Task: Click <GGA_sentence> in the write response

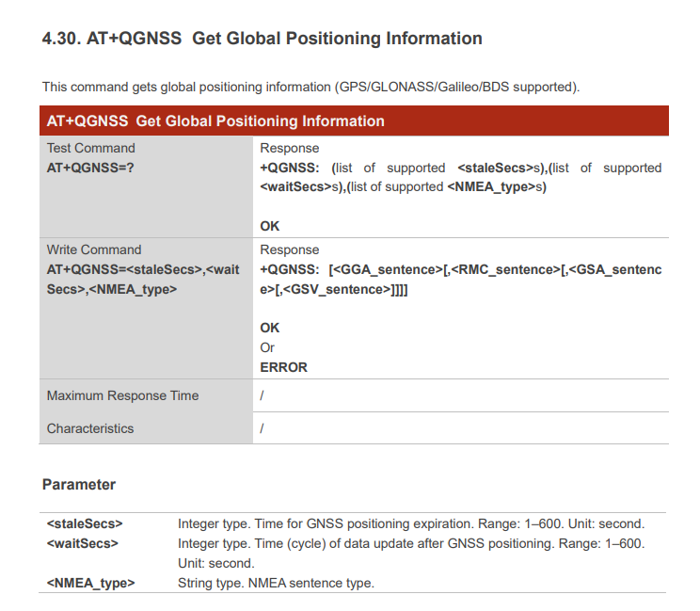Action: [386, 269]
